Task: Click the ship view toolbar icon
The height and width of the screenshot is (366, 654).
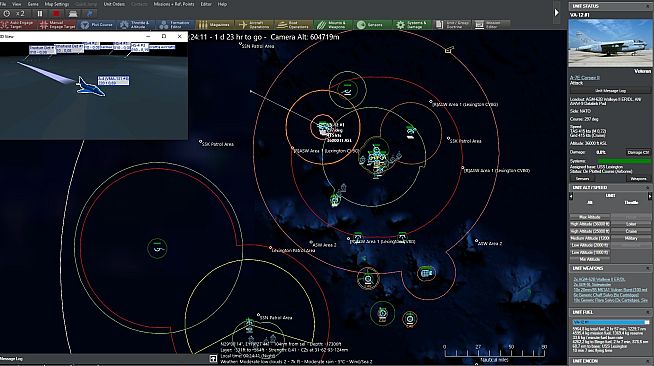Action: [73, 14]
